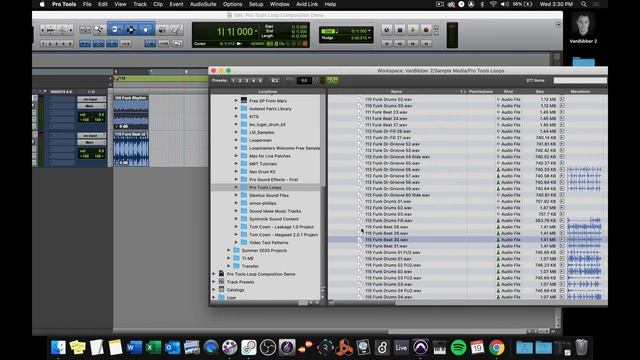Open Spotlight search in the menu bar

(x=584, y=4)
